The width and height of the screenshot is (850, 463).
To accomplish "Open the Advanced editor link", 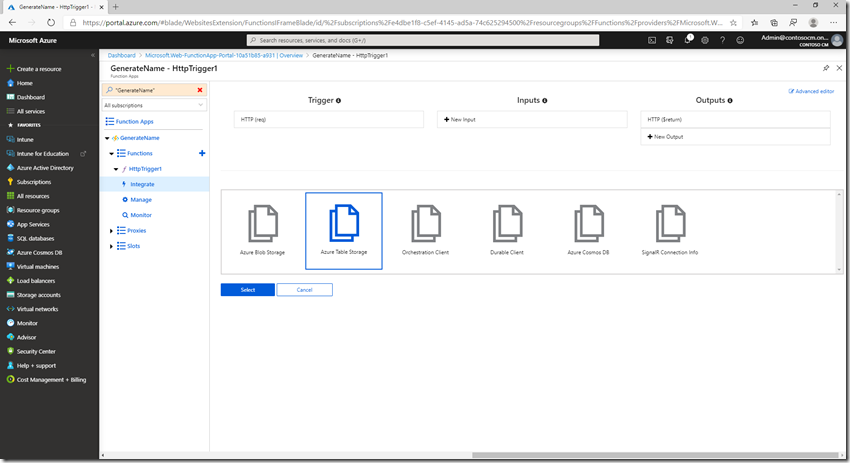I will (x=811, y=91).
